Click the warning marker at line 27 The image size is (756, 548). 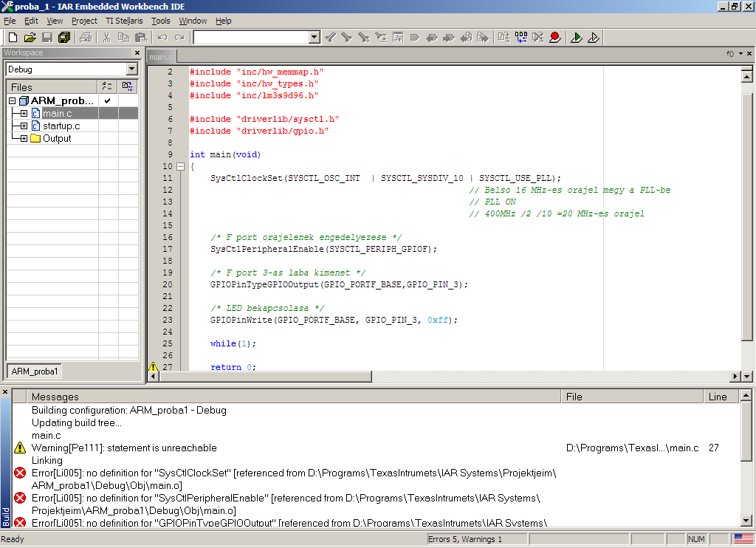click(x=154, y=366)
